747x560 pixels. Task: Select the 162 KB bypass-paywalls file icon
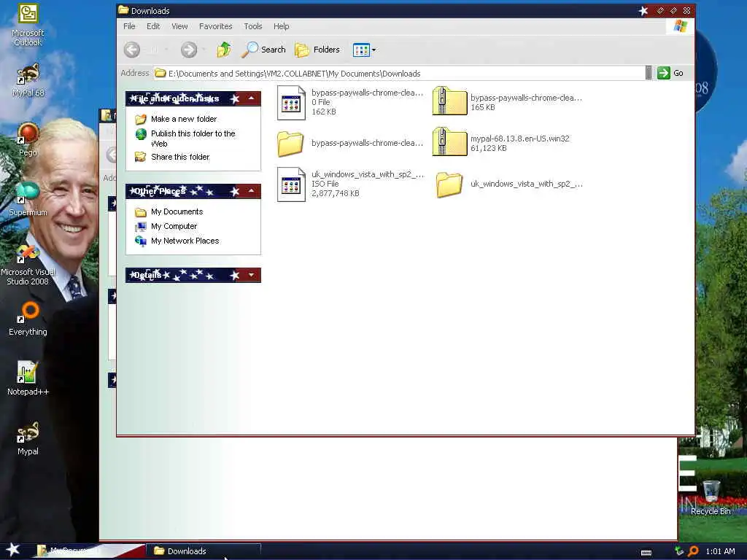click(x=291, y=102)
